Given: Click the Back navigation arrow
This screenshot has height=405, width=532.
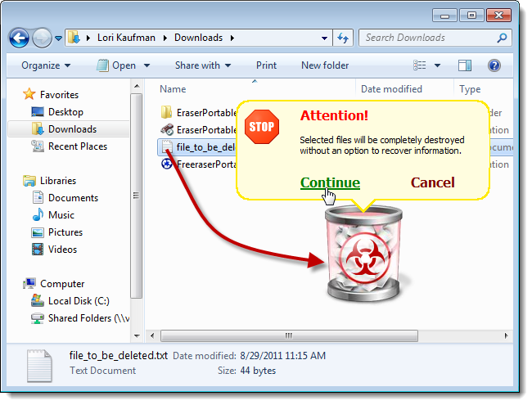Looking at the screenshot, I should click(19, 38).
